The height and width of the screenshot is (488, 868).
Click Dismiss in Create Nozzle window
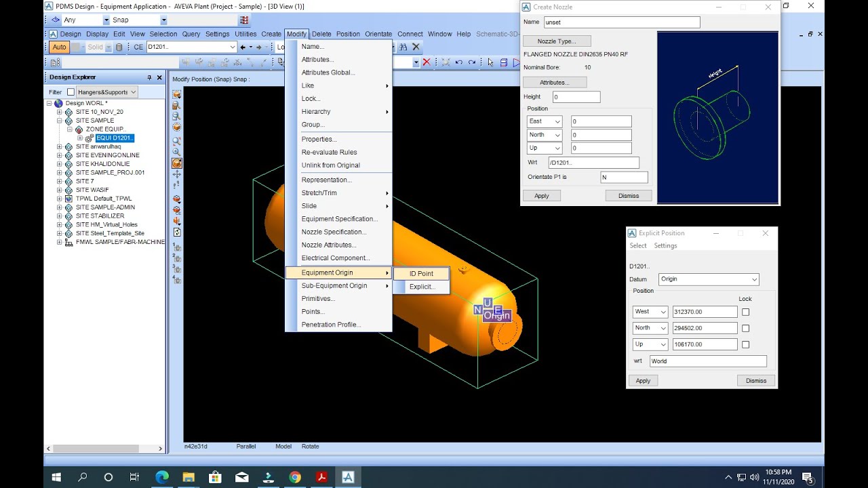(629, 196)
